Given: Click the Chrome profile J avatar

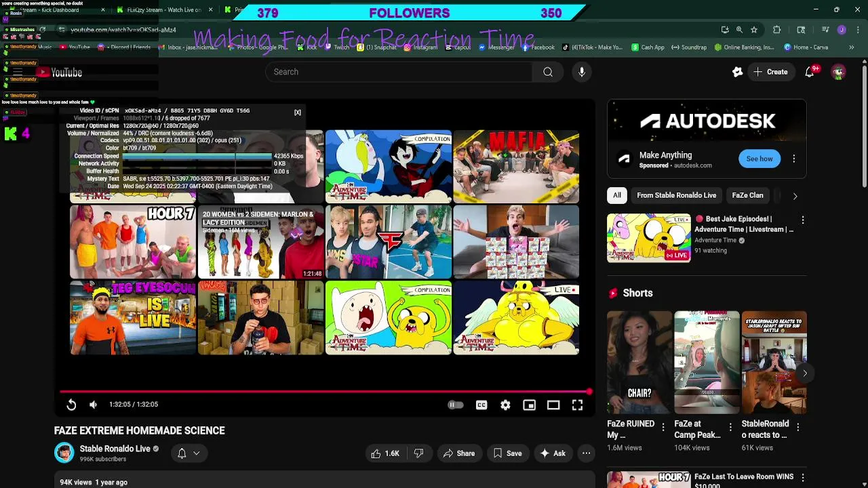Looking at the screenshot, I should coord(842,30).
